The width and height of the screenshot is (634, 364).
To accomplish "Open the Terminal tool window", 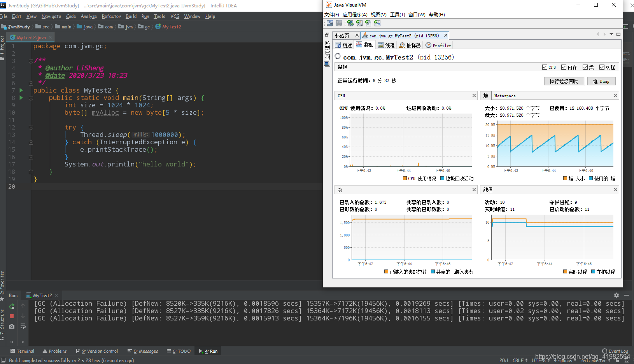I will (22, 351).
